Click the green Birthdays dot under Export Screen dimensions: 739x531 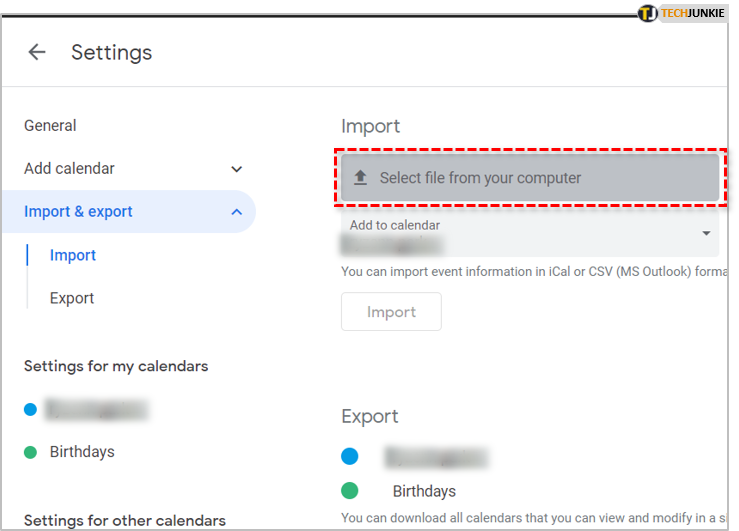(349, 491)
